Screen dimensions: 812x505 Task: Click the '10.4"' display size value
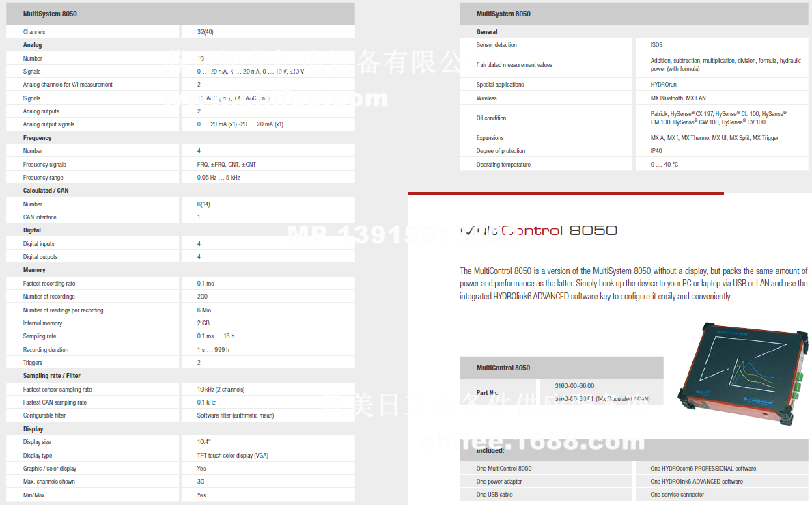click(x=204, y=442)
